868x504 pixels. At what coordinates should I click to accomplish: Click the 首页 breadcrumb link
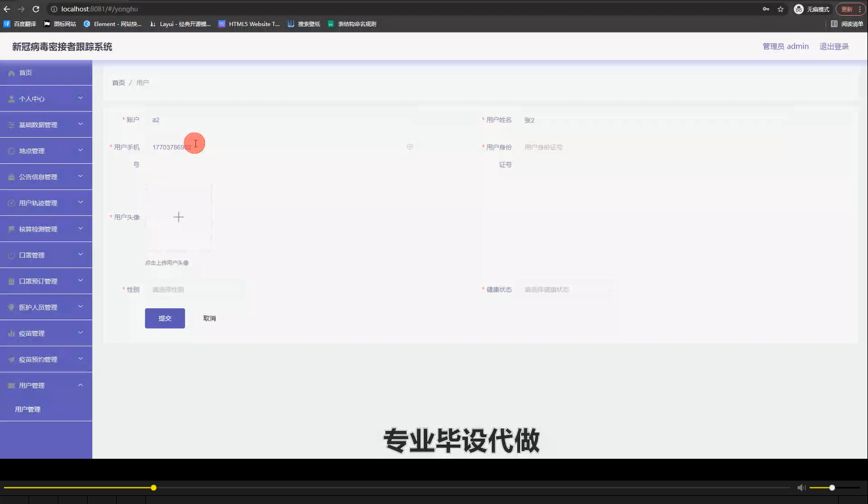(x=119, y=83)
